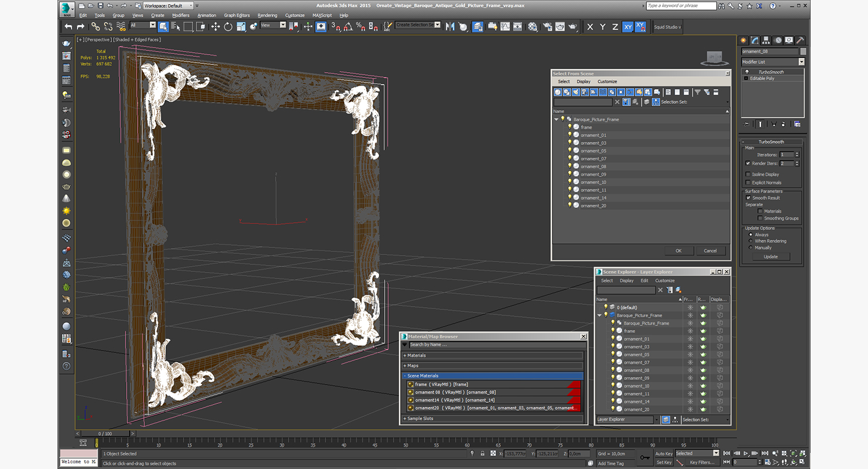Click the Mirror tool icon
The width and height of the screenshot is (868, 469).
click(450, 26)
